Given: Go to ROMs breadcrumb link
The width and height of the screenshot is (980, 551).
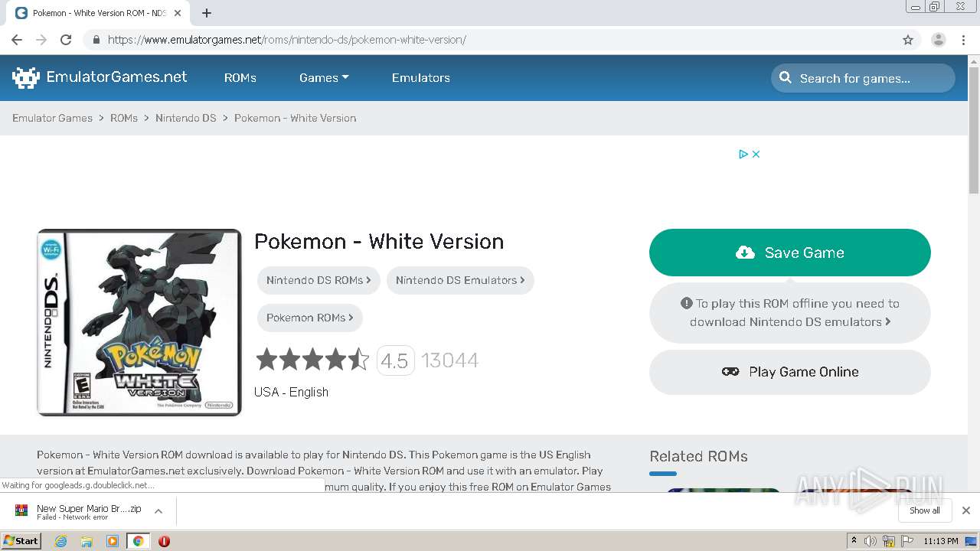Looking at the screenshot, I should [124, 118].
